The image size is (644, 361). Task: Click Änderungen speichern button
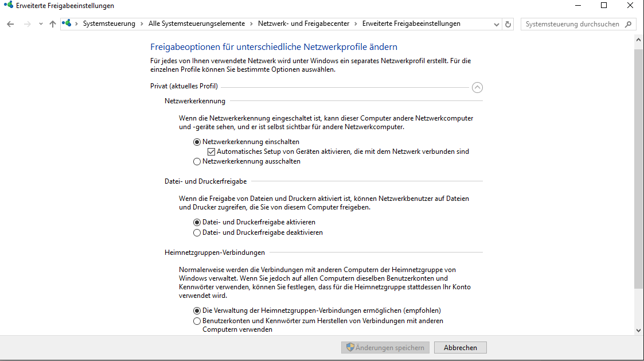(385, 347)
